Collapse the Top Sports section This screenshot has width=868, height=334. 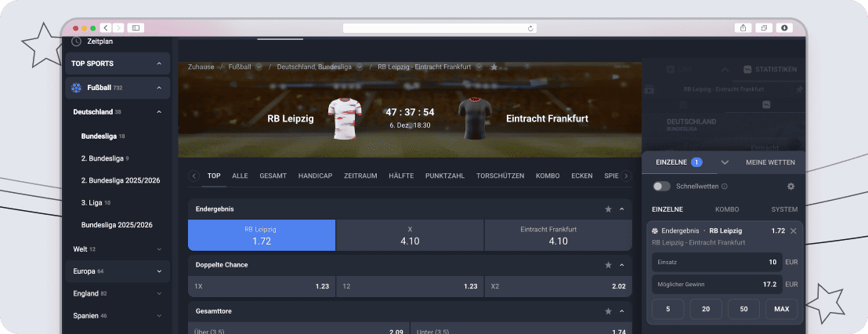pyautogui.click(x=159, y=64)
